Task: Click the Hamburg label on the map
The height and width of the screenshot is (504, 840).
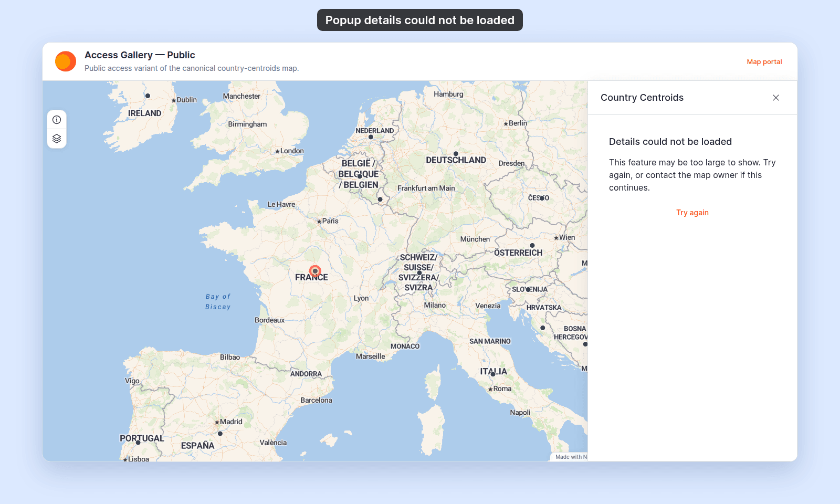Action: pyautogui.click(x=448, y=94)
